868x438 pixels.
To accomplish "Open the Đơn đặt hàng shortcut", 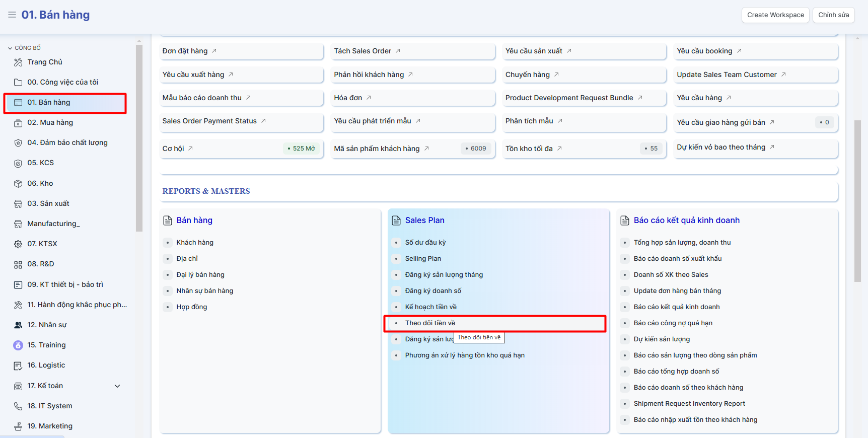I will pos(185,51).
